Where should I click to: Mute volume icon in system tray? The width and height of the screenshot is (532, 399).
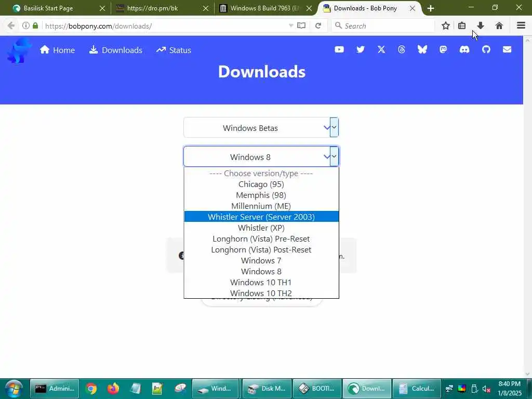click(x=486, y=389)
